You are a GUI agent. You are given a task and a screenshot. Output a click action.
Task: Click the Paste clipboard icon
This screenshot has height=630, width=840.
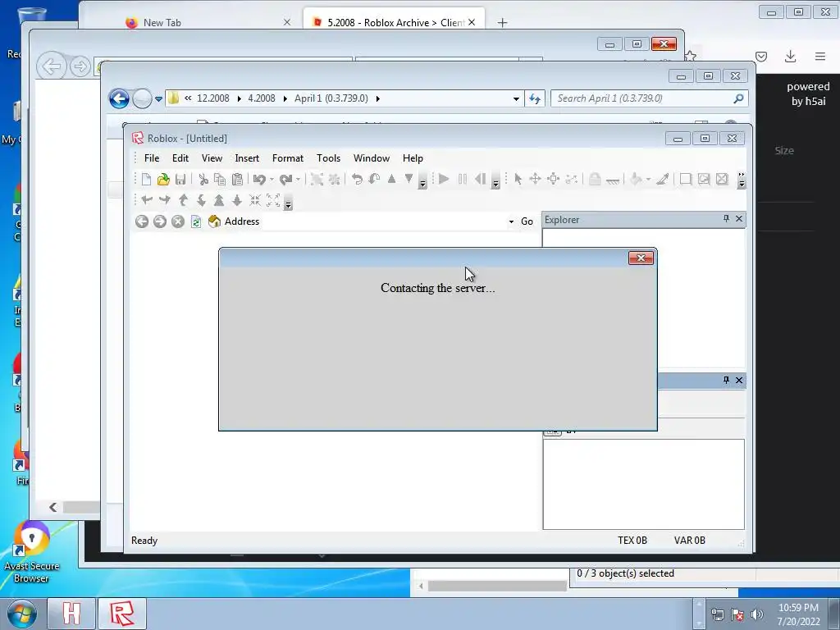pyautogui.click(x=237, y=179)
